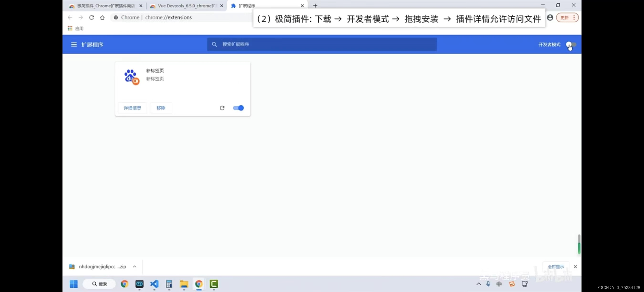Open VS Code from the taskbar
Viewport: 644px width, 292px height.
click(x=154, y=284)
